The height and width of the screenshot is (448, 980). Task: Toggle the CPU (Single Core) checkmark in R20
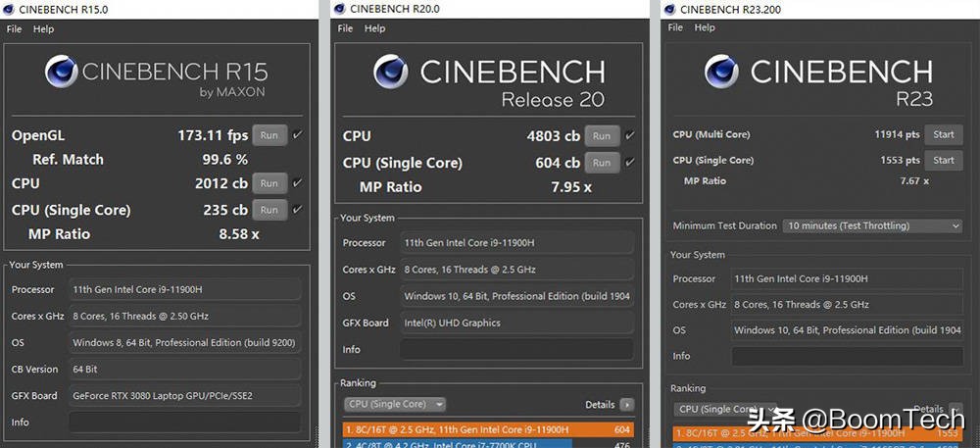click(628, 163)
